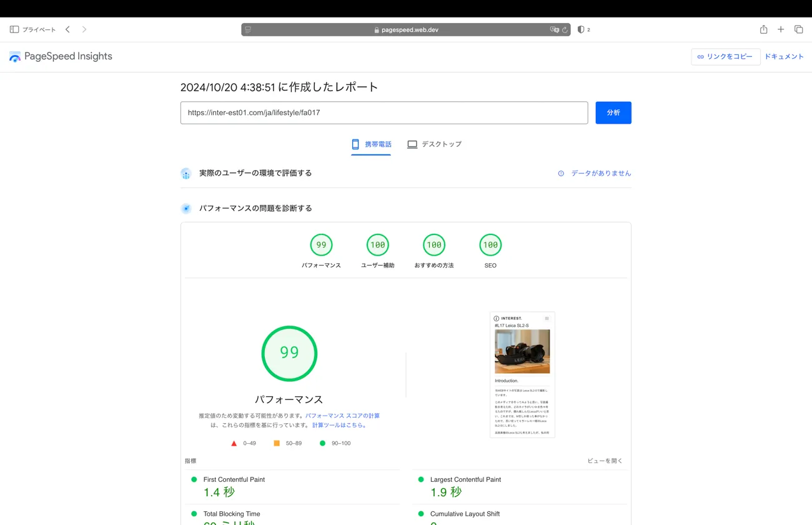This screenshot has height=525, width=812.
Task: Click the large 99 performance gauge
Action: (x=289, y=353)
